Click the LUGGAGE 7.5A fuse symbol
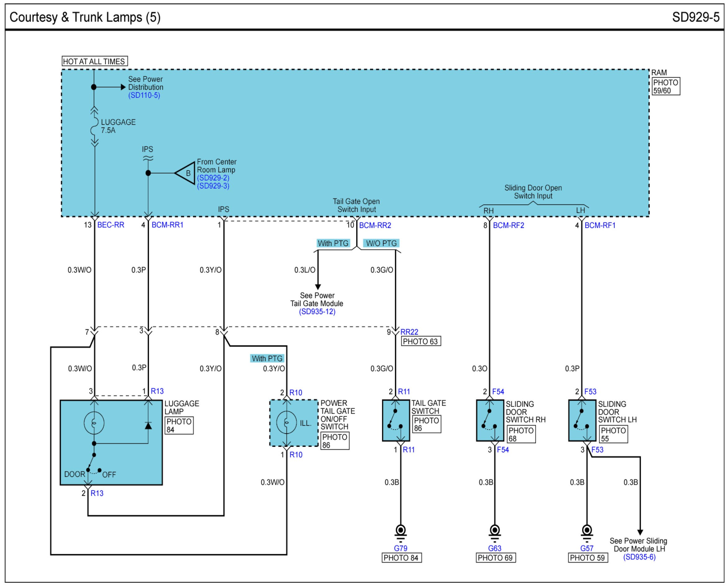The height and width of the screenshot is (588, 728). click(95, 126)
